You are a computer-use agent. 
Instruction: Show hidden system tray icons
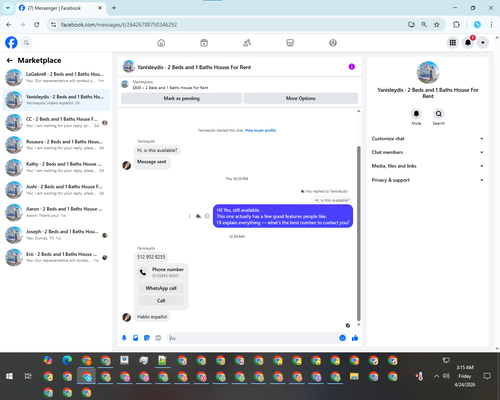click(436, 376)
